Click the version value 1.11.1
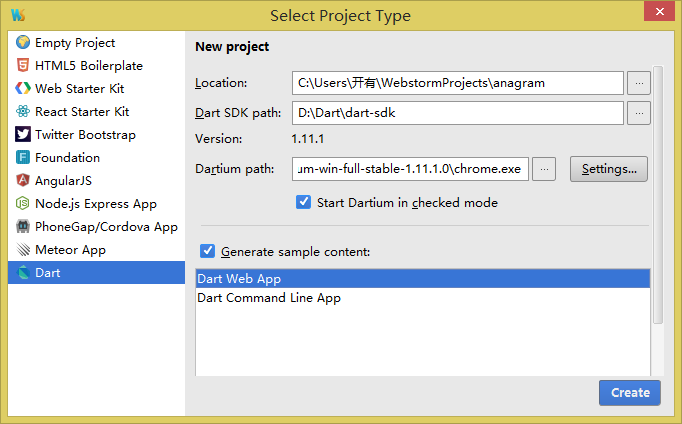 coord(308,139)
